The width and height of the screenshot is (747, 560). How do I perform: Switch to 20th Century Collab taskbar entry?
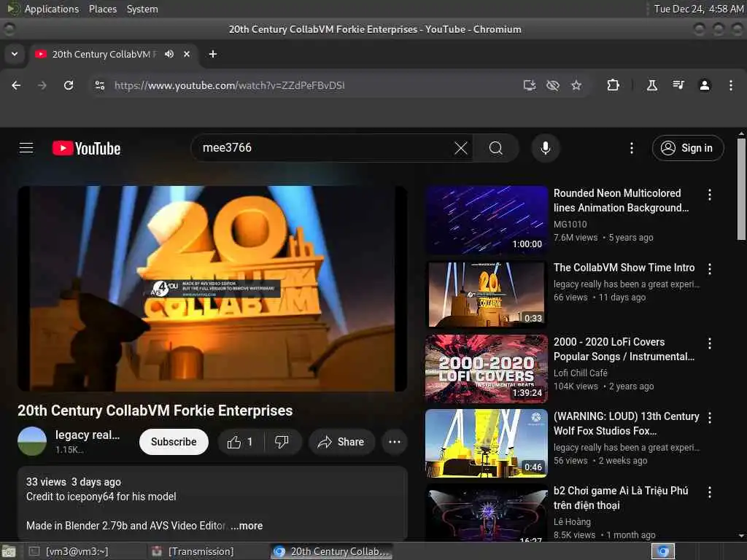pyautogui.click(x=332, y=551)
